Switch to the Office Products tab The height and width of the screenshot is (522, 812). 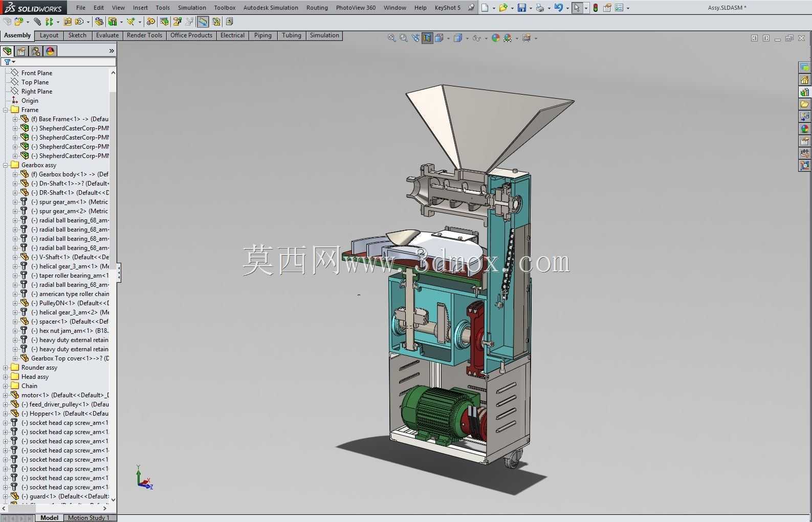[191, 35]
